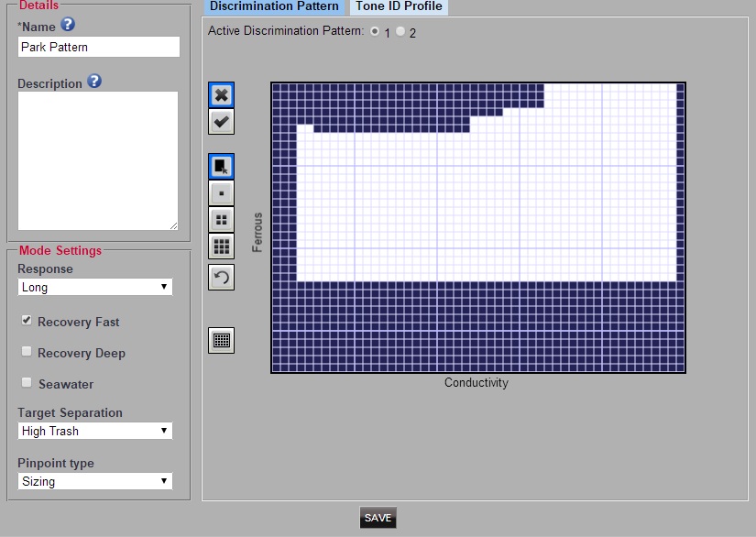Select the accept checkmark pattern tool
Image resolution: width=756 pixels, height=537 pixels.
tap(222, 122)
